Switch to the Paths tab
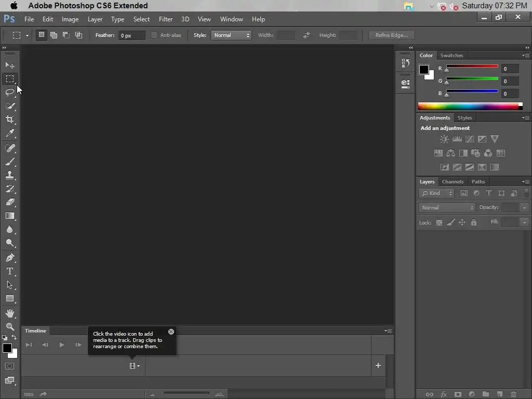532x399 pixels. point(478,181)
